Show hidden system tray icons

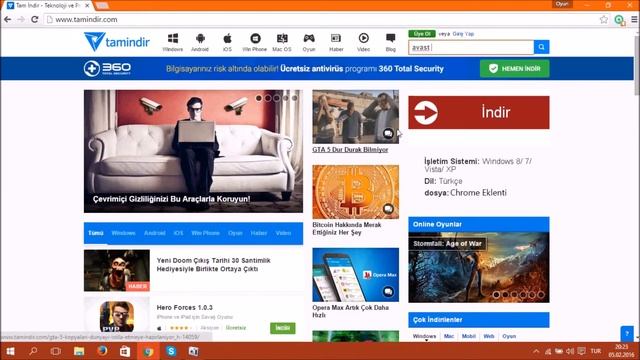coord(536,351)
